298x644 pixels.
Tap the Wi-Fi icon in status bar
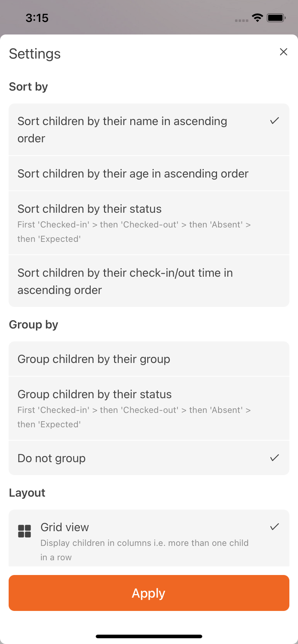click(257, 18)
